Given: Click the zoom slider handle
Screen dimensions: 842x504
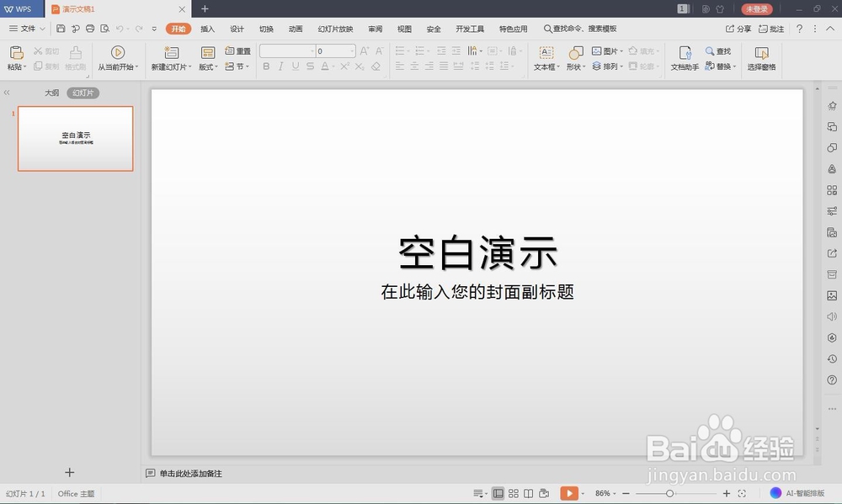Looking at the screenshot, I should [x=669, y=493].
